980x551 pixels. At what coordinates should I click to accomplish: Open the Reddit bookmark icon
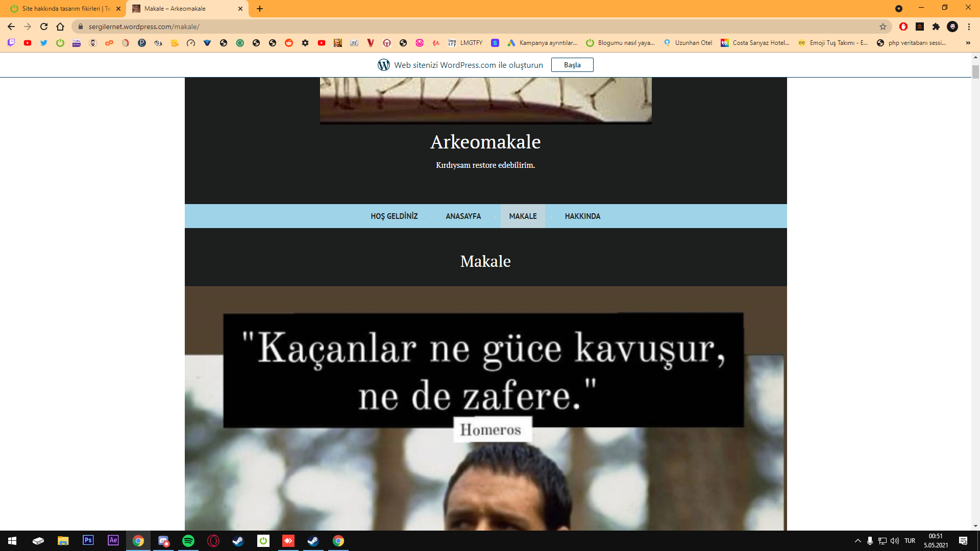[289, 43]
